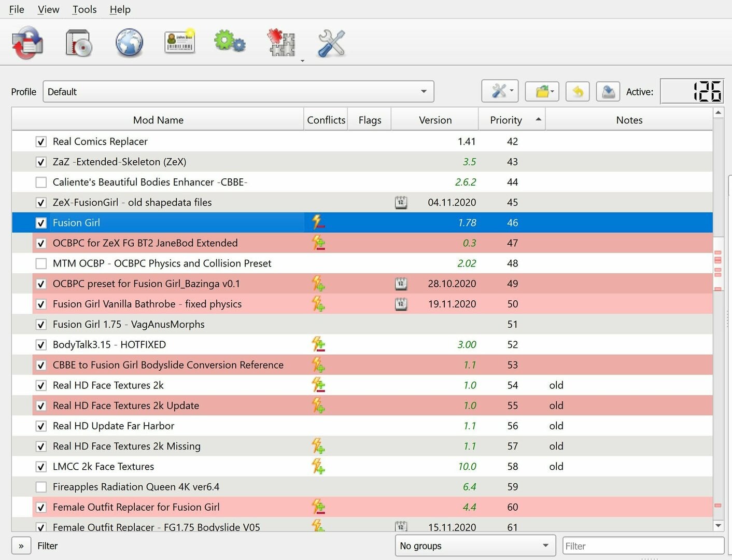
Task: Click the Filter text input field
Action: [643, 545]
